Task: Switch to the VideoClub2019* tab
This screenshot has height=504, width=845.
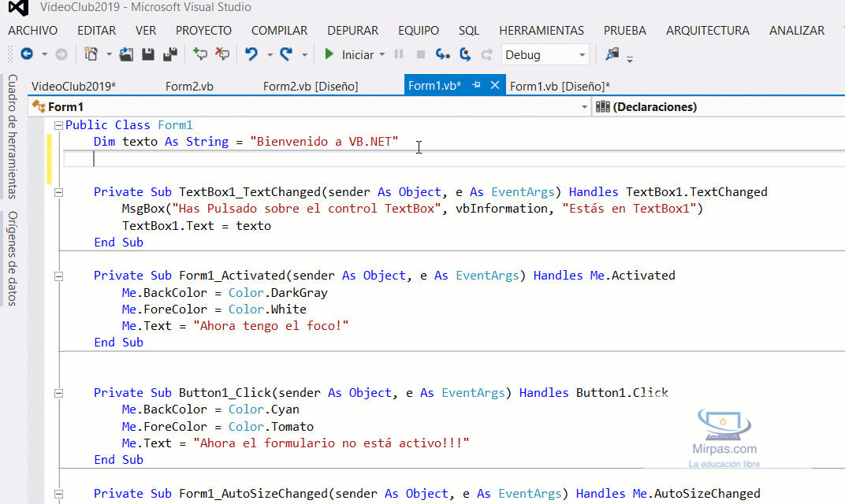Action: 74,86
